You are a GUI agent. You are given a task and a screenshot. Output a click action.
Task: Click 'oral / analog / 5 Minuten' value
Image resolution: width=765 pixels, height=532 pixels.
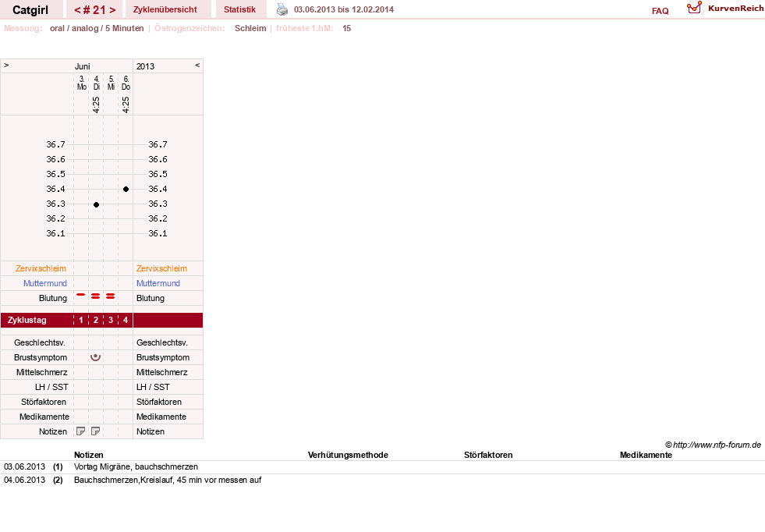[97, 28]
